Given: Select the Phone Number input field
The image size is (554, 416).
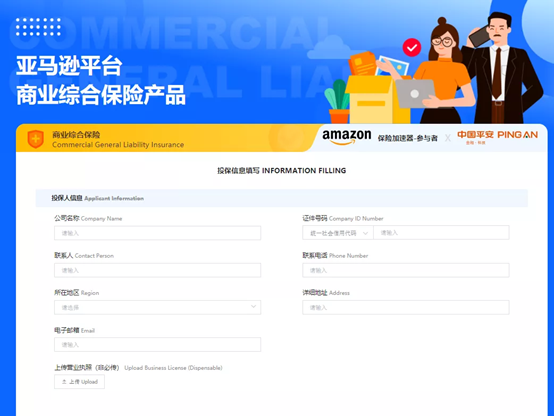Looking at the screenshot, I should click(406, 270).
